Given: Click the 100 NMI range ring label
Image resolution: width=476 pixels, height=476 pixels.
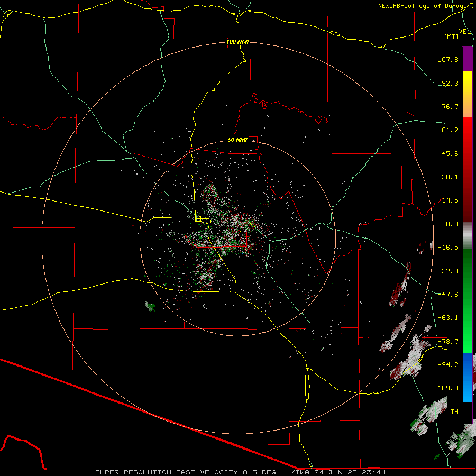Looking at the screenshot, I should pyautogui.click(x=237, y=42).
